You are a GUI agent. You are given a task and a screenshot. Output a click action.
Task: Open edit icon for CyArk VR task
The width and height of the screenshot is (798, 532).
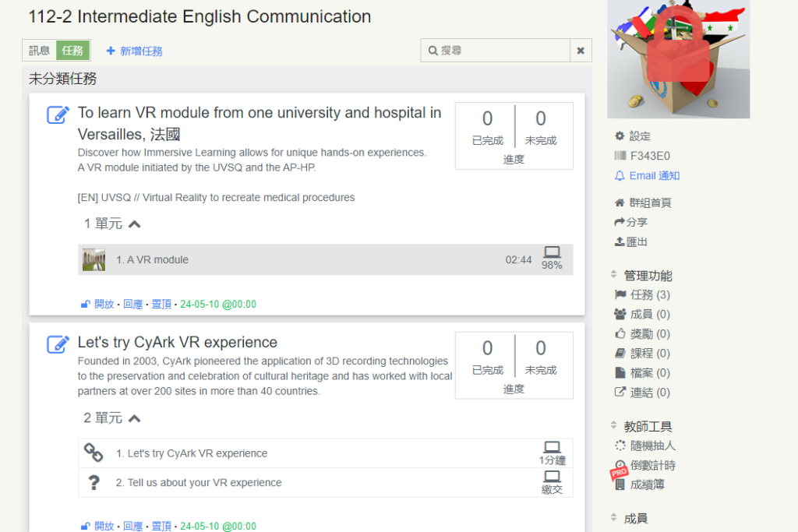58,344
